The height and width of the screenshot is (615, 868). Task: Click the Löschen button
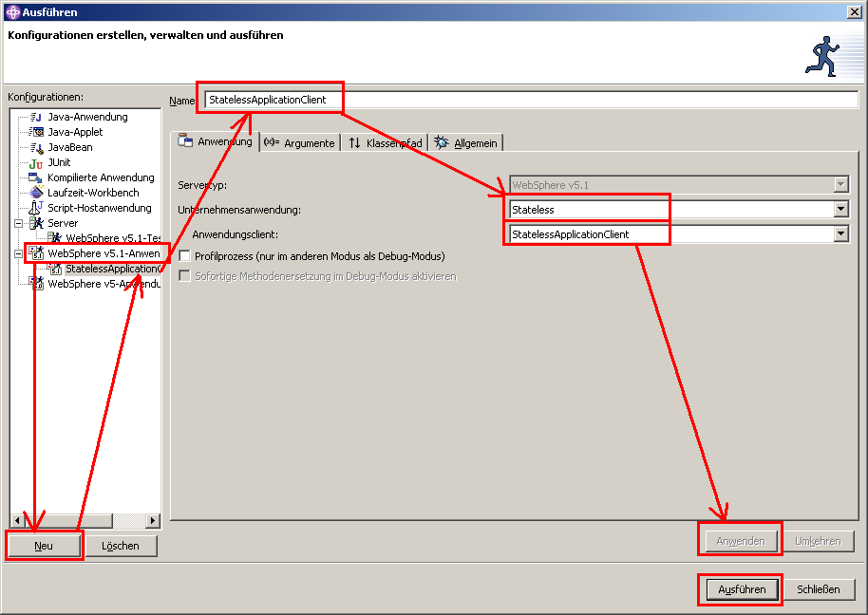pos(121,546)
